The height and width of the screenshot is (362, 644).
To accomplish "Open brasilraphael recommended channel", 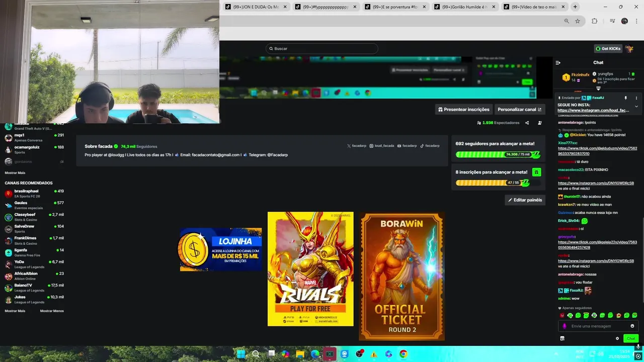I will (x=34, y=194).
